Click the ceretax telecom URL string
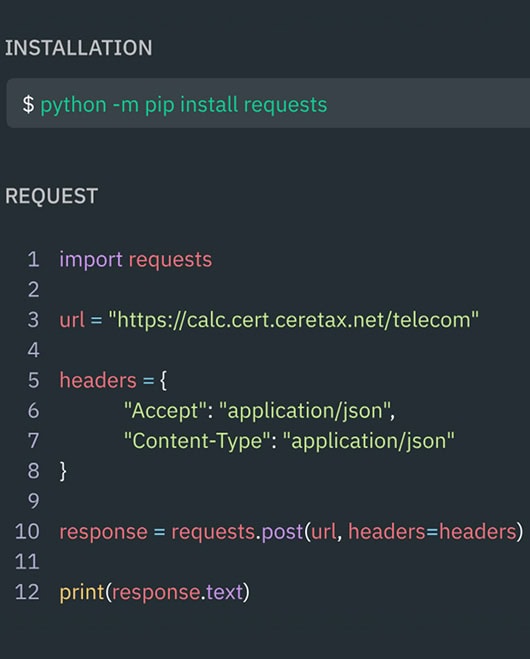Viewport: 530px width, 659px height. (x=294, y=320)
